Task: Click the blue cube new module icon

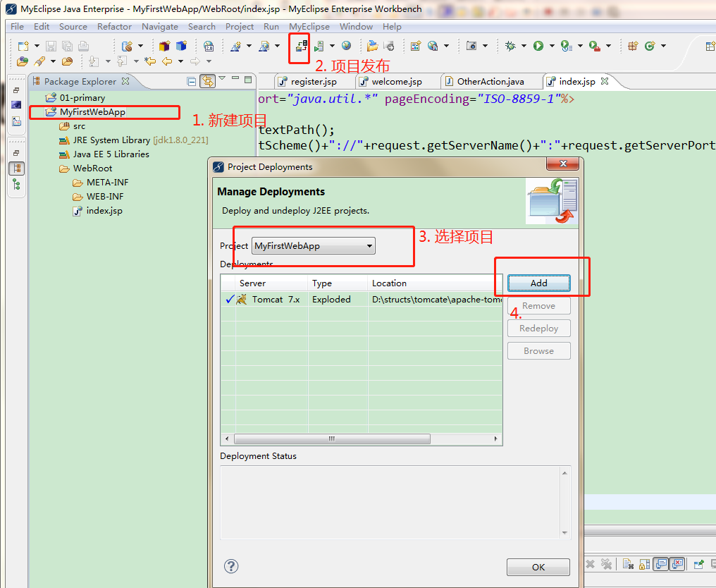Action: coord(181,46)
